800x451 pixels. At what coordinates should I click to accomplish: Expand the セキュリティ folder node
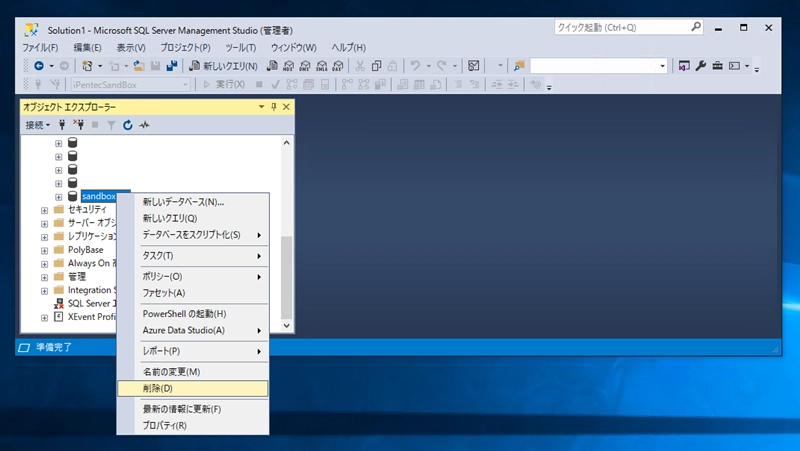tap(44, 210)
